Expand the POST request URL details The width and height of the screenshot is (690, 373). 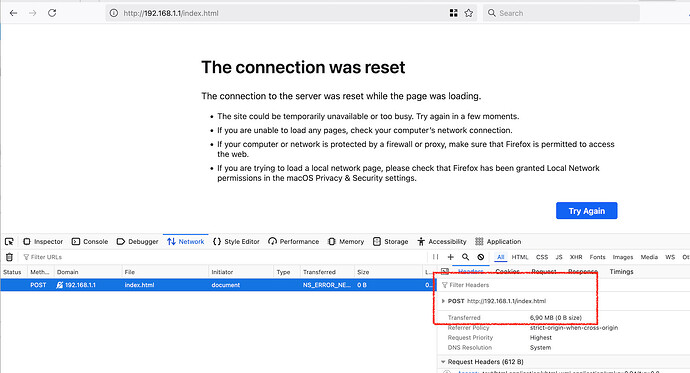443,301
